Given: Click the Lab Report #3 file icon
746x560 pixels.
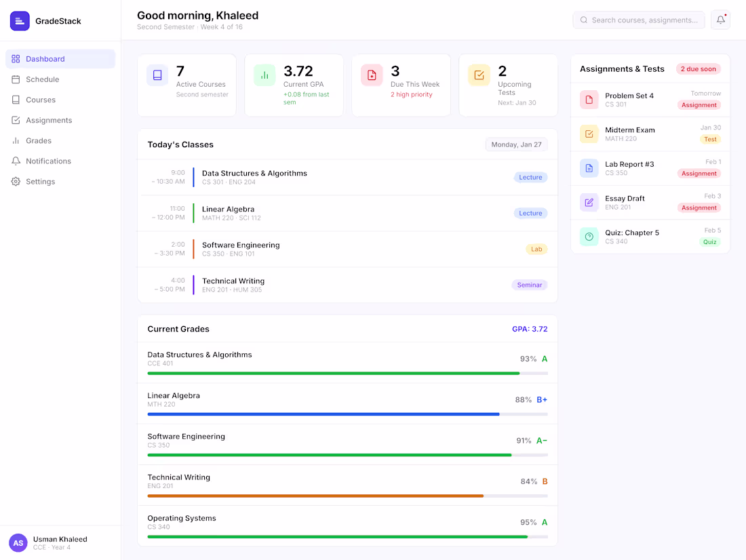Looking at the screenshot, I should coord(589,168).
